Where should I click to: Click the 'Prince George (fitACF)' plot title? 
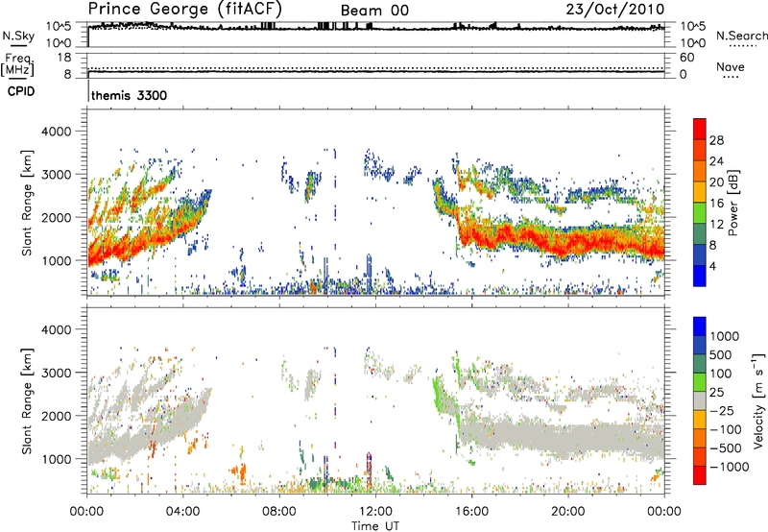pos(184,9)
